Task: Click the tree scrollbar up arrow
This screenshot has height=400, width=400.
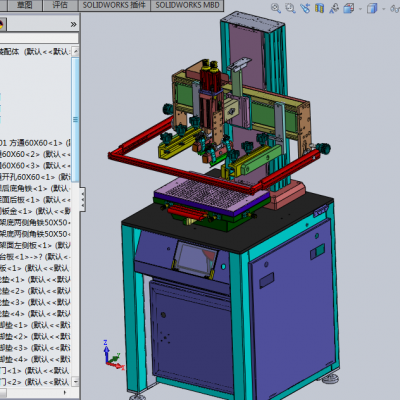Action: 76,51
